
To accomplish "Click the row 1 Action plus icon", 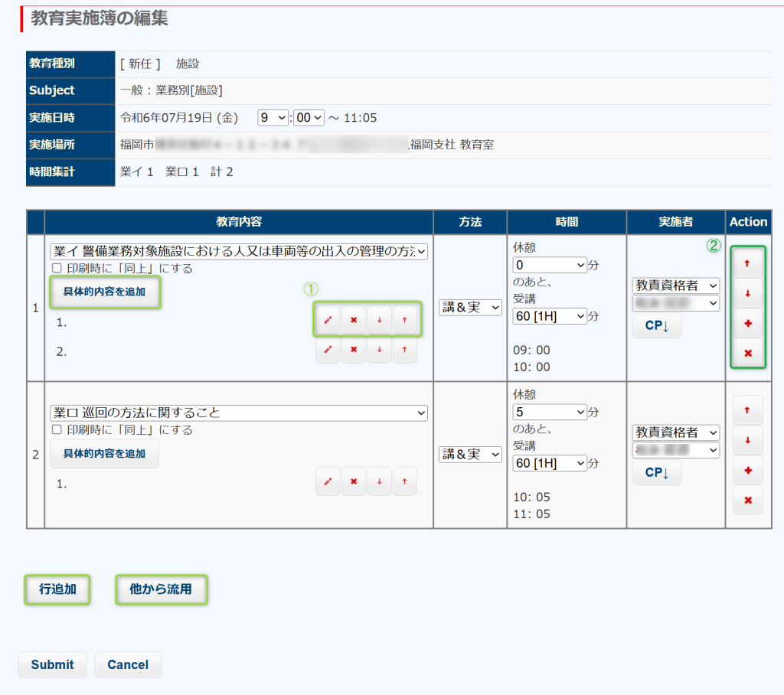I will tap(748, 323).
